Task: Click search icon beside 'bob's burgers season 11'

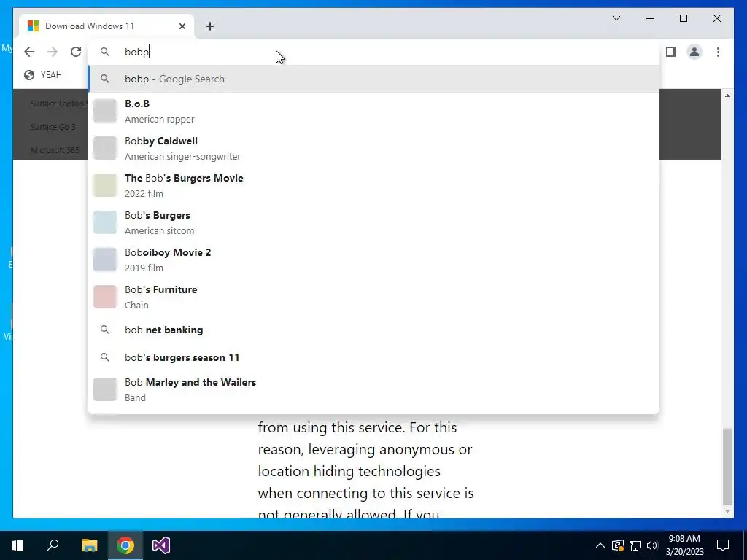Action: [105, 357]
